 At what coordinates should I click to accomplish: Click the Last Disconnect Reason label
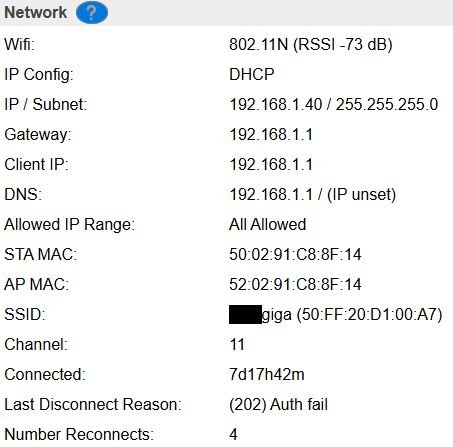tap(93, 404)
